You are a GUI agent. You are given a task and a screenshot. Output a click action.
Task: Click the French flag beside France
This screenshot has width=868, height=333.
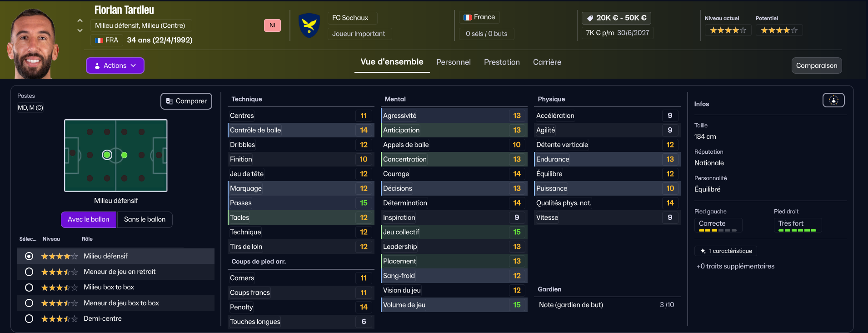point(468,17)
